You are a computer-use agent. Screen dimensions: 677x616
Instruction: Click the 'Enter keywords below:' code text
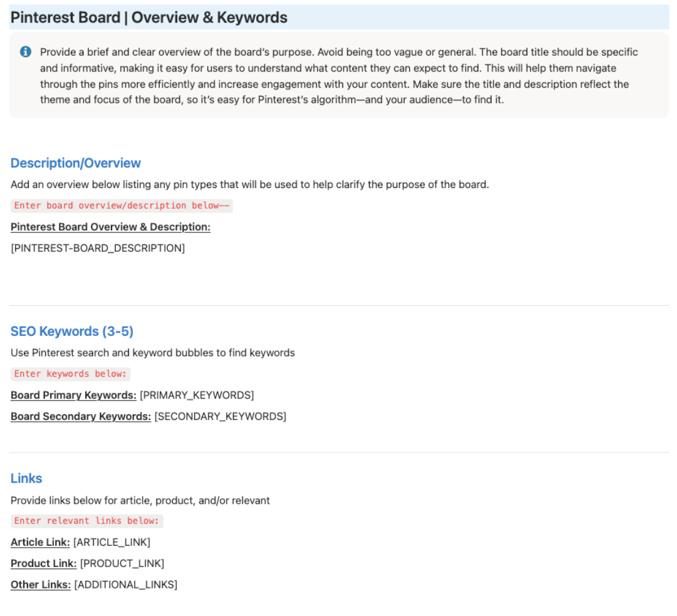pyautogui.click(x=71, y=373)
